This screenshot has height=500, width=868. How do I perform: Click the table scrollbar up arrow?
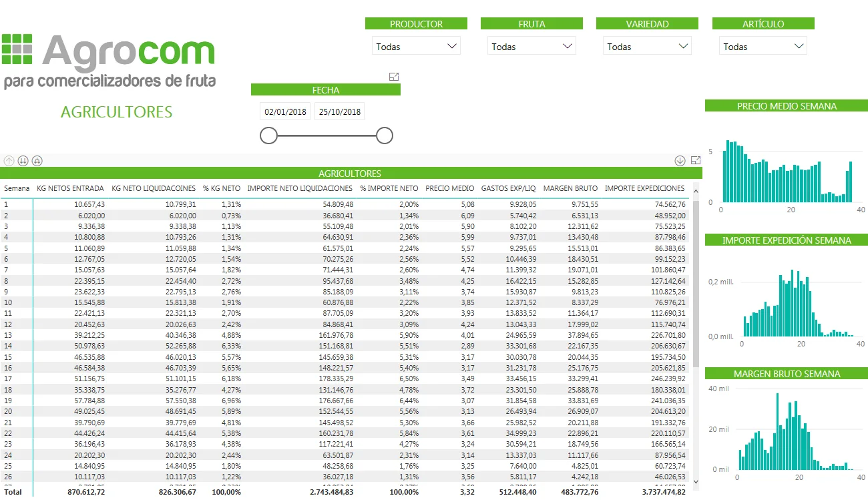coord(696,190)
